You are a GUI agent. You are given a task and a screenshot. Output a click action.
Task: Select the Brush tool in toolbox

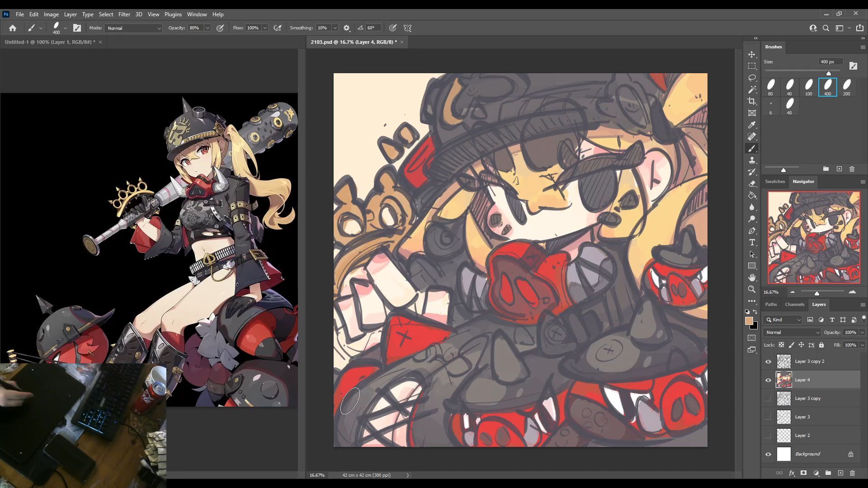752,148
